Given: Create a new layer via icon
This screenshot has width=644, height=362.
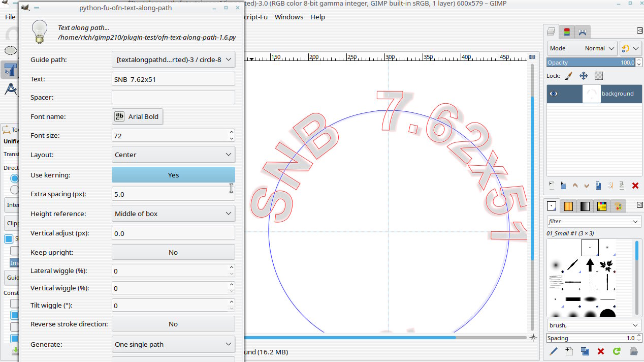Looking at the screenshot, I should point(552,186).
